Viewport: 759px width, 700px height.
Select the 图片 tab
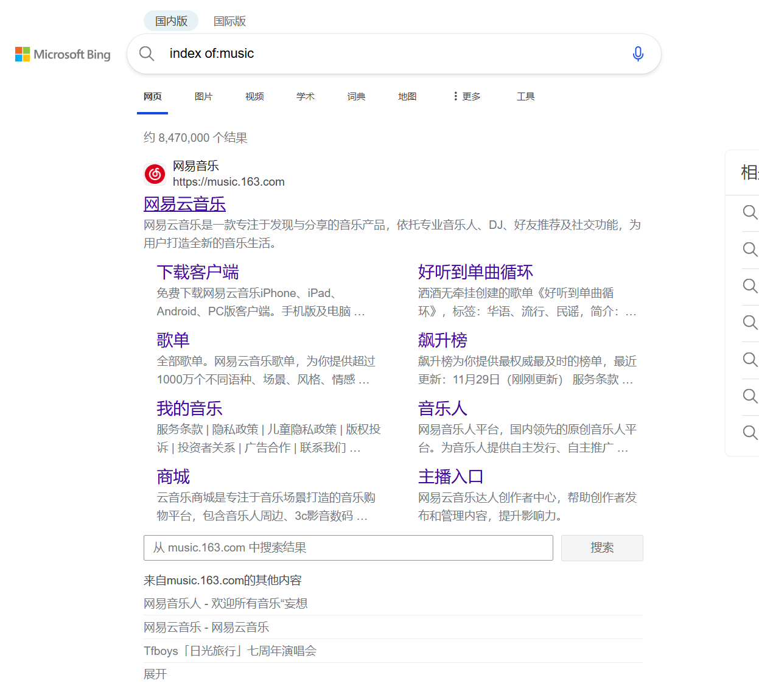click(x=203, y=96)
